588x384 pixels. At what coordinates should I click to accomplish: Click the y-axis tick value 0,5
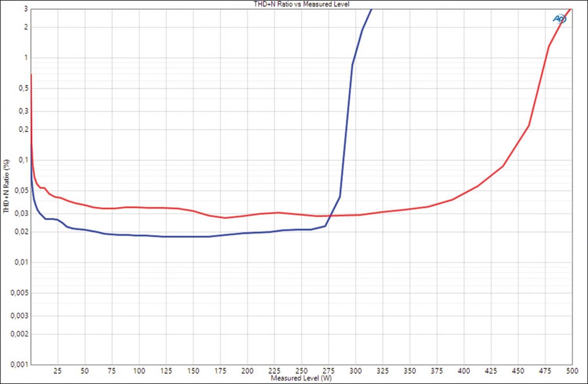(24, 89)
